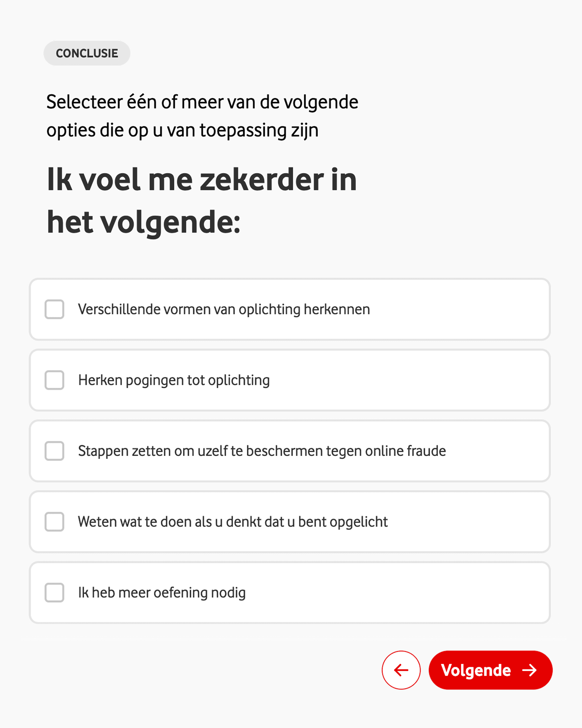Click the right arrow icon inside Volgende
Viewport: 582px width, 728px height.
(x=529, y=670)
